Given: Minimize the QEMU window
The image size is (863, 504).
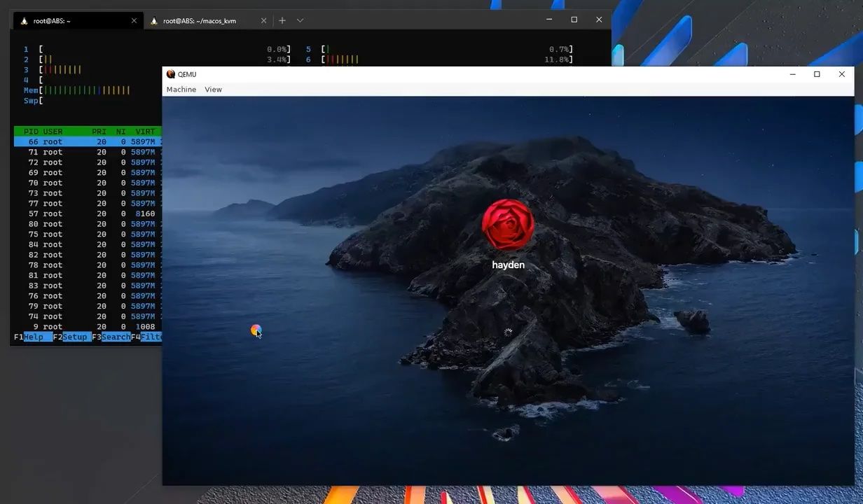Looking at the screenshot, I should pyautogui.click(x=792, y=74).
